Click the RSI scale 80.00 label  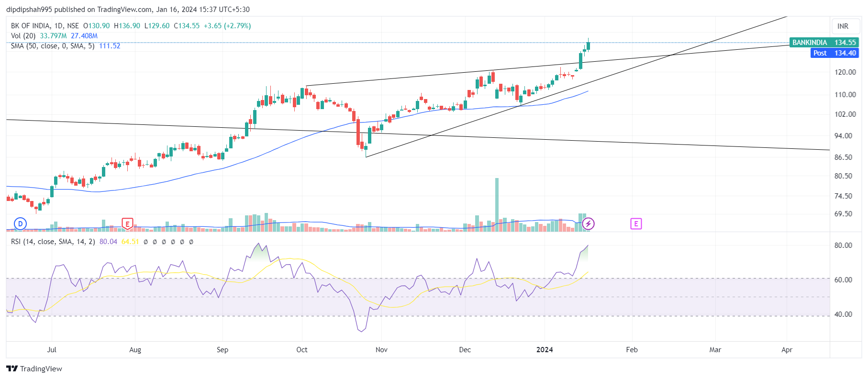843,245
